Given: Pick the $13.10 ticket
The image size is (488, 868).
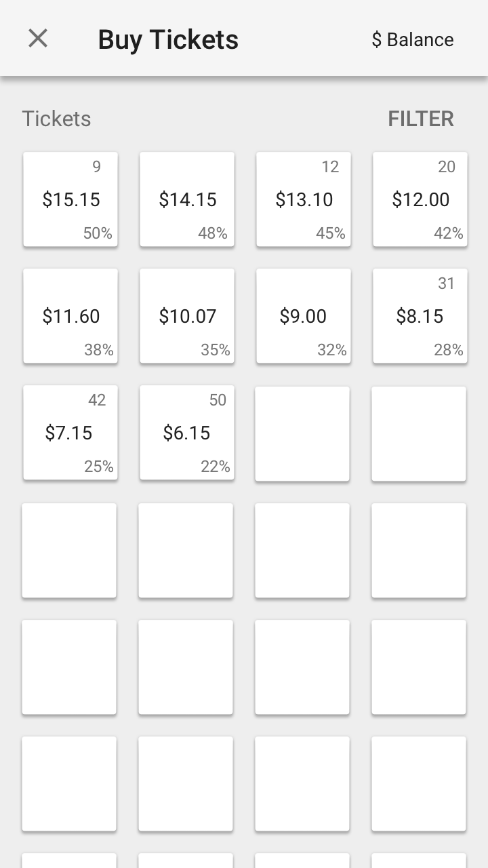Looking at the screenshot, I should (x=304, y=199).
